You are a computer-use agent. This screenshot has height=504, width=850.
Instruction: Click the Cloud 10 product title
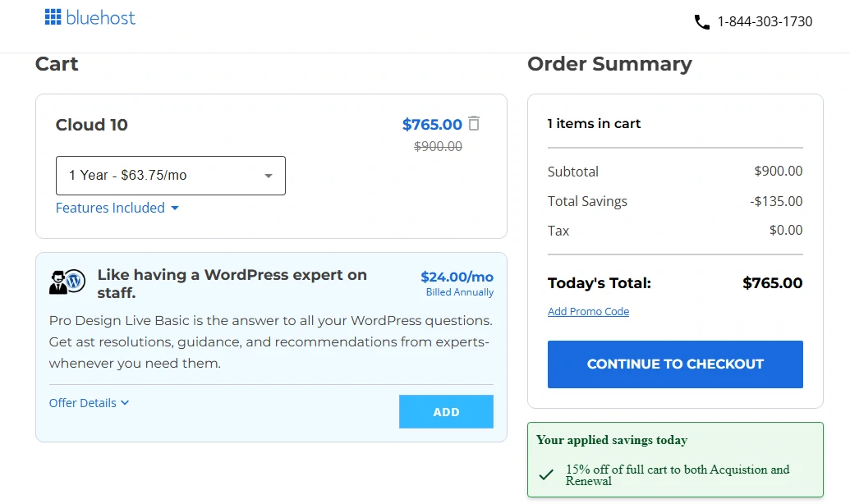(x=92, y=126)
